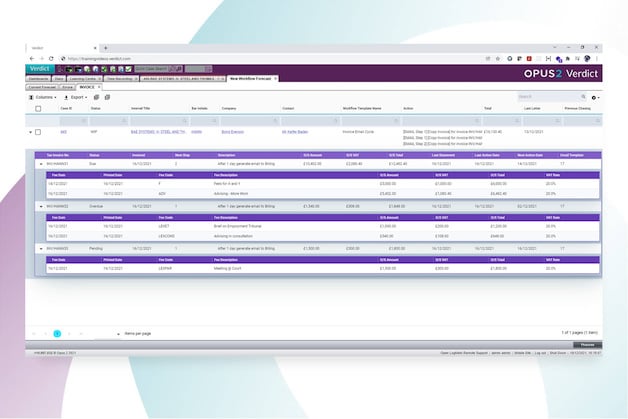
Task: Open Mr Kefte Baden contact link
Action: 295,132
